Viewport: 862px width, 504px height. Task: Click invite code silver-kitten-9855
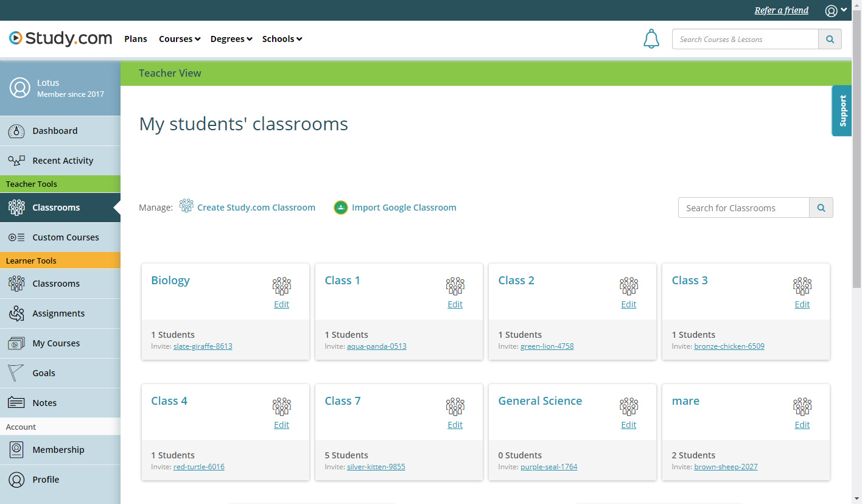(x=376, y=467)
